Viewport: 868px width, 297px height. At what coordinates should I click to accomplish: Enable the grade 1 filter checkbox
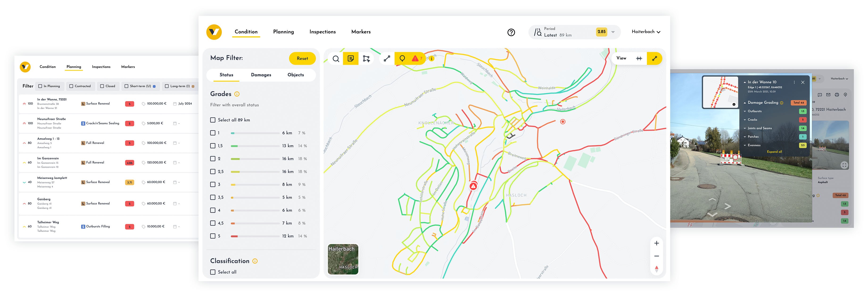click(x=213, y=133)
